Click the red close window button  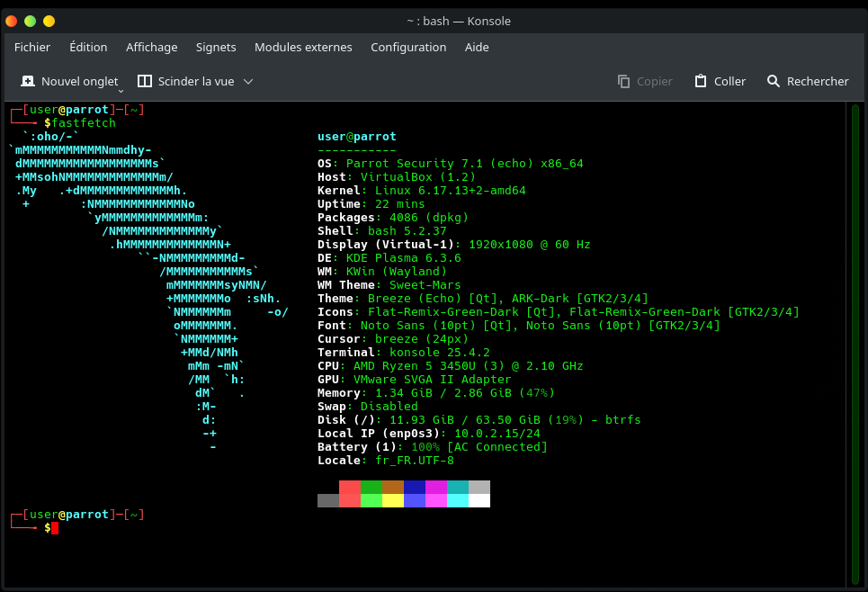(12, 21)
